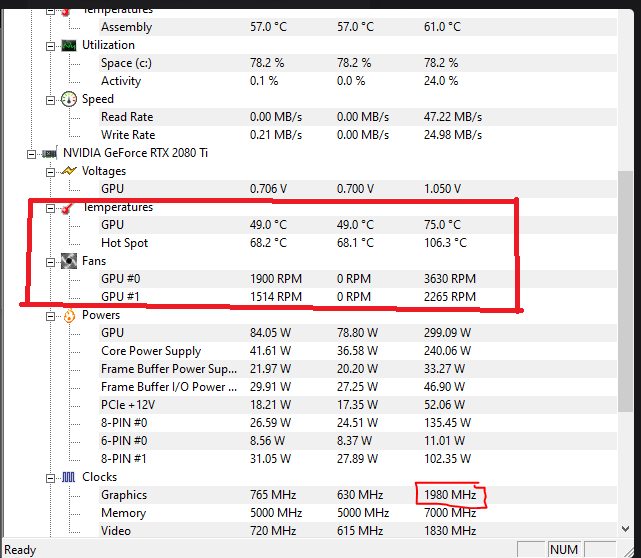641x558 pixels.
Task: Click the GPU Temperatures thermometer icon
Action: [x=67, y=208]
